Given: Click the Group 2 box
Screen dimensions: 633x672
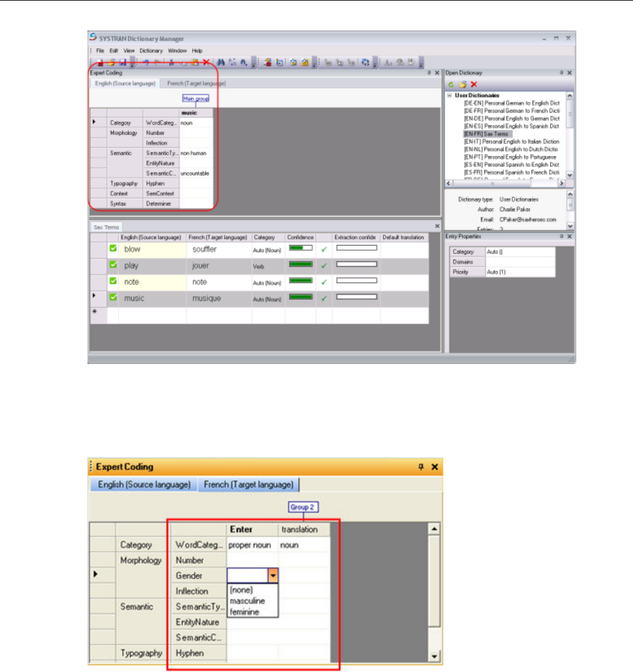Looking at the screenshot, I should pos(303,507).
